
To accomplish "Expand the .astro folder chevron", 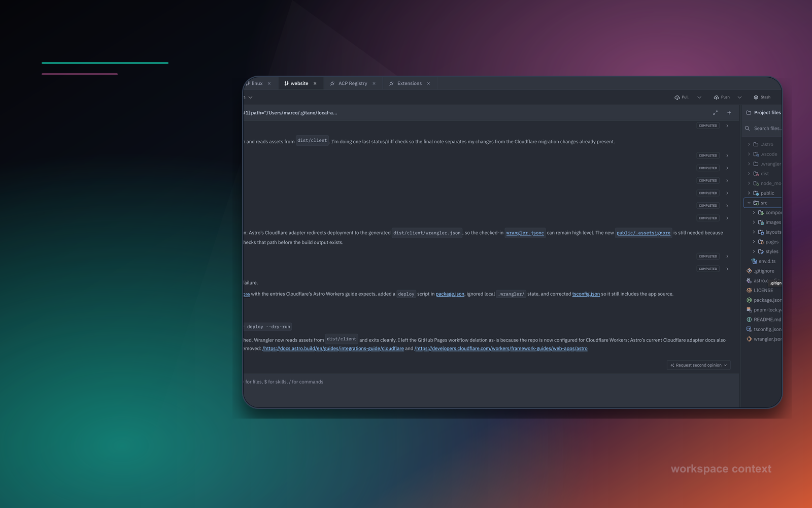I will pos(749,144).
